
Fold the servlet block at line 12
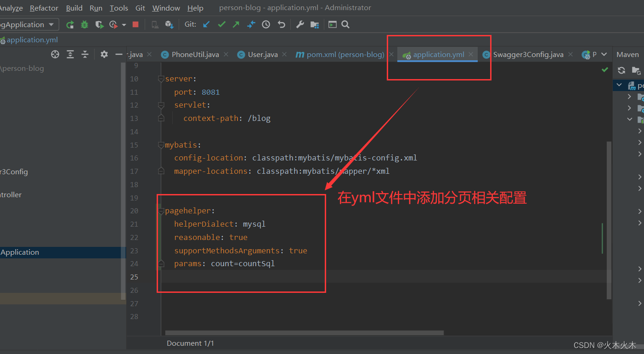click(161, 105)
